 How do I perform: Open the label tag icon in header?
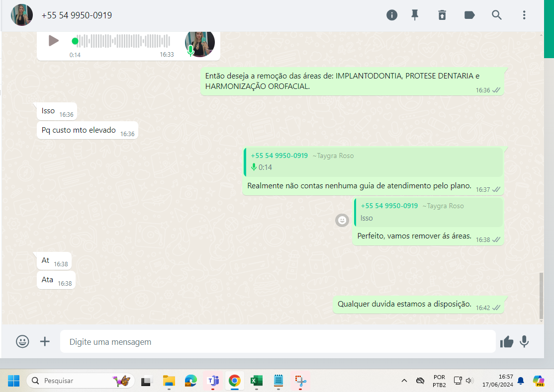[469, 15]
